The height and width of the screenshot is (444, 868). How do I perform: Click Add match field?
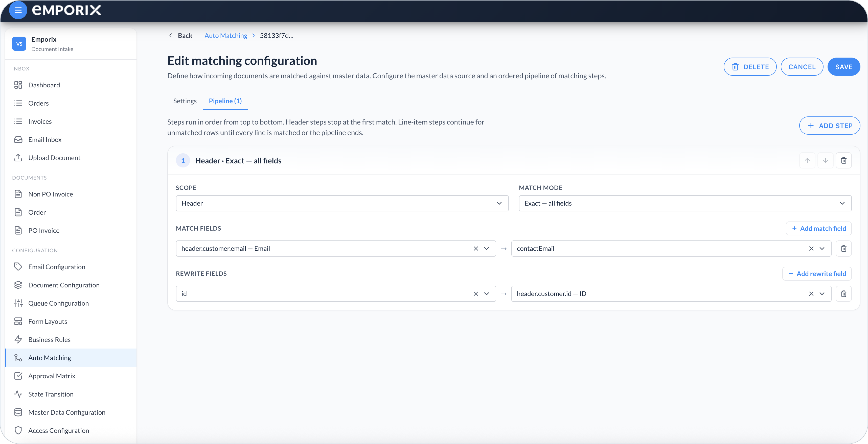pos(818,229)
